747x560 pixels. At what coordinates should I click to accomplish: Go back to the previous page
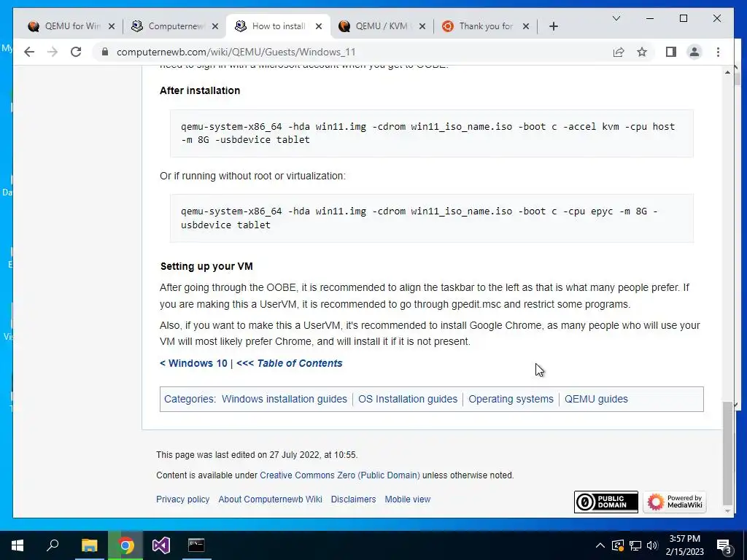pos(29,52)
